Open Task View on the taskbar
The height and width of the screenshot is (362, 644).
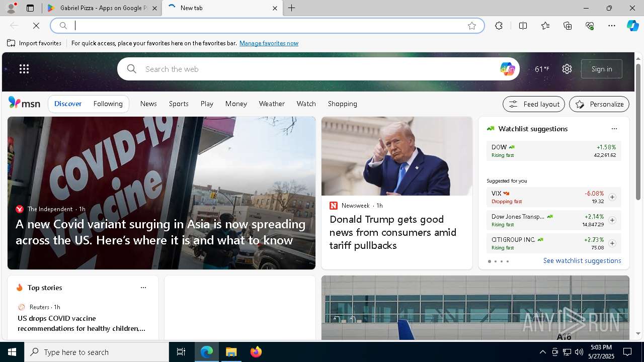tap(181, 352)
